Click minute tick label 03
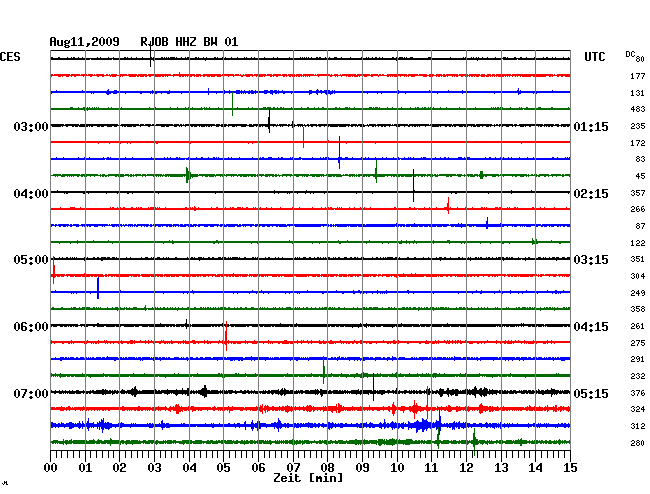Image resolution: width=650 pixels, height=494 pixels. 155,468
